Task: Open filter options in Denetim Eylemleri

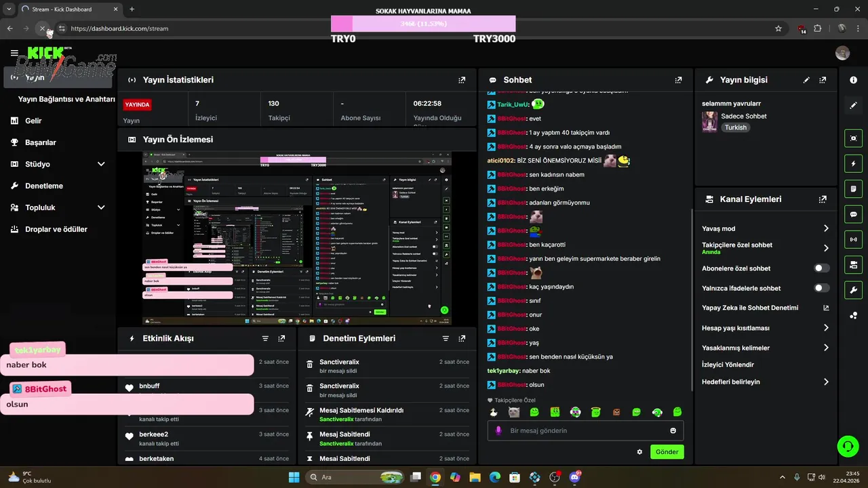Action: [x=446, y=338]
